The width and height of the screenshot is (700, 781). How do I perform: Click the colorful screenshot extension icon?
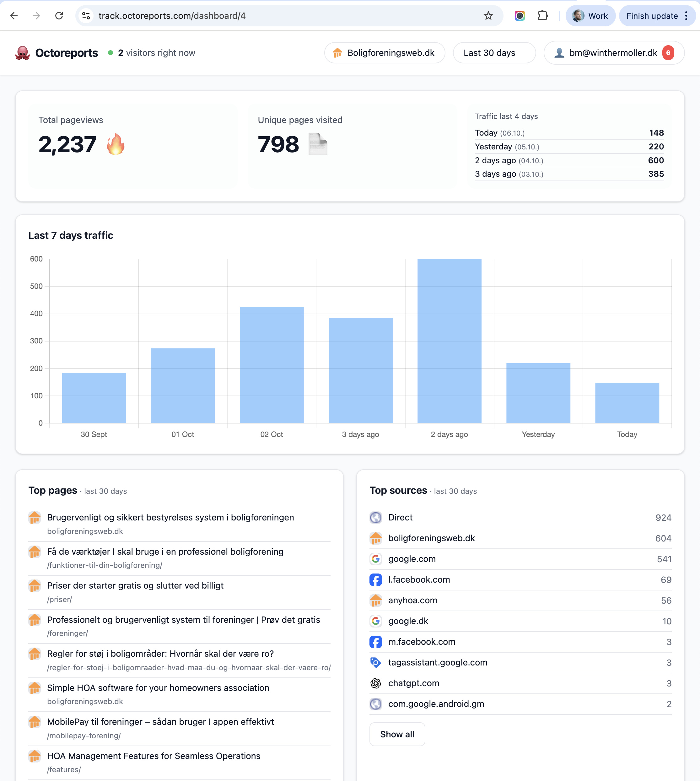(520, 16)
